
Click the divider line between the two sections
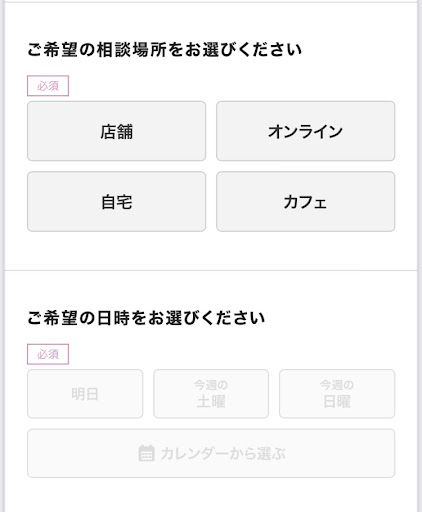coord(211,270)
